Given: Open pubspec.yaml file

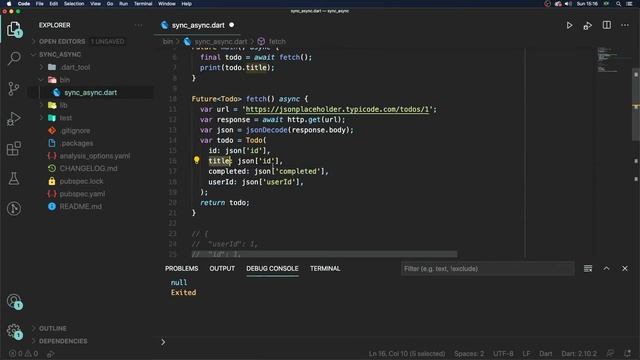Looking at the screenshot, I should (x=82, y=194).
